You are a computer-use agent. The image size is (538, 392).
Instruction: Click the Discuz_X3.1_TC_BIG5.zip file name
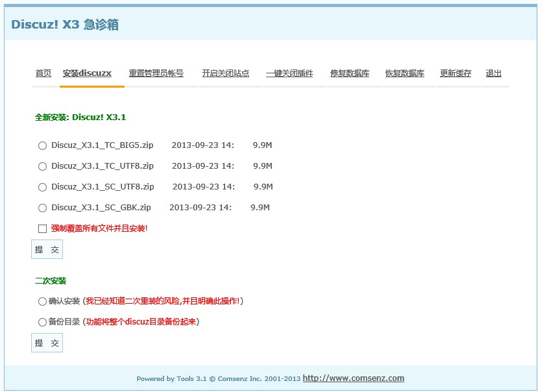(x=103, y=145)
